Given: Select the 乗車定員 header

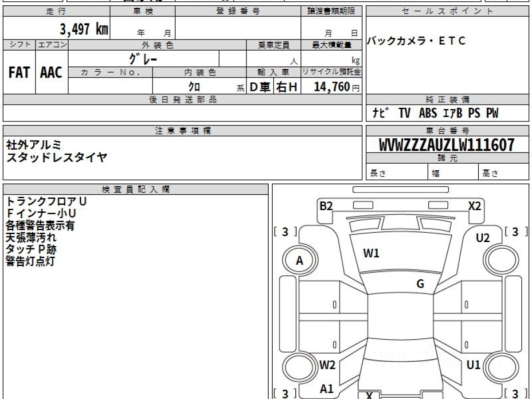Looking at the screenshot, I should click(x=274, y=45).
